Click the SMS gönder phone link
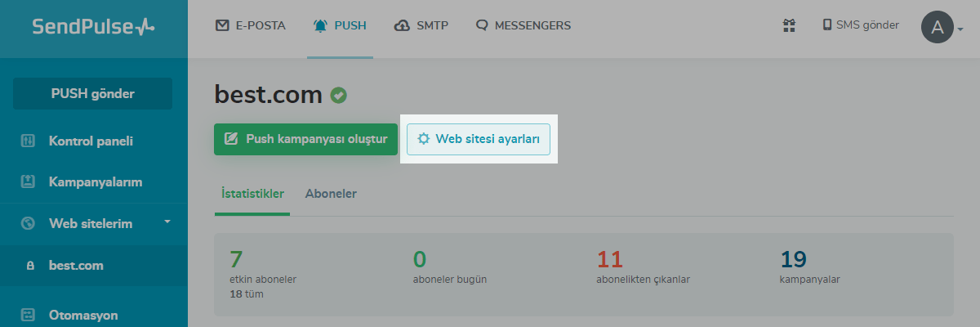This screenshot has height=327, width=980. click(861, 25)
